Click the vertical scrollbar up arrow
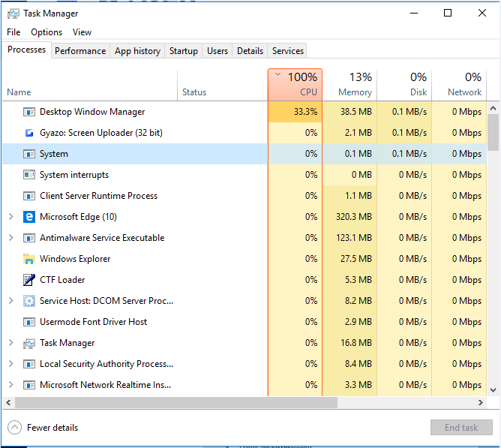 (493, 108)
